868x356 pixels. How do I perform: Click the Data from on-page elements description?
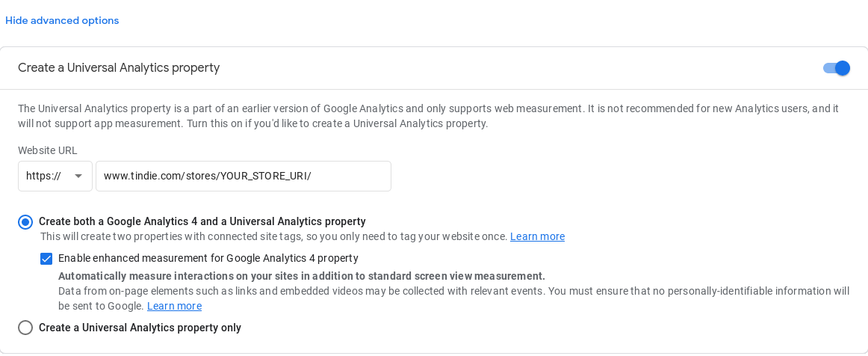pyautogui.click(x=453, y=290)
